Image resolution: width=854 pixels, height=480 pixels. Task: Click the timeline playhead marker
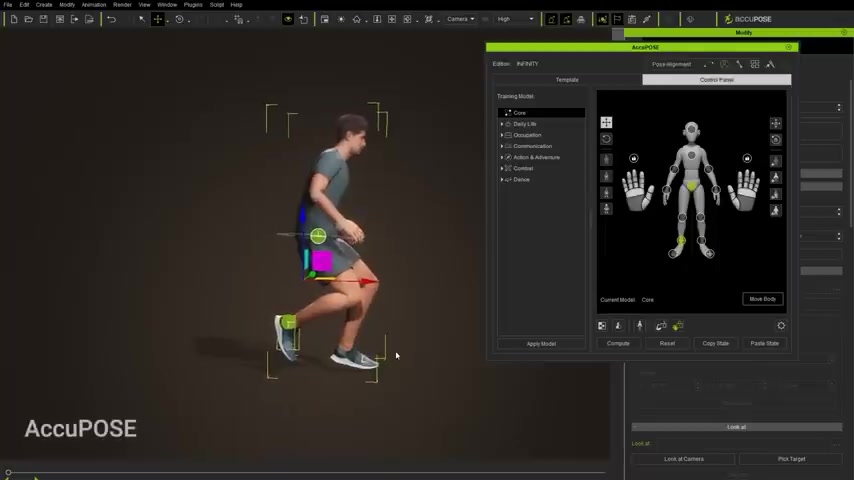(x=8, y=472)
